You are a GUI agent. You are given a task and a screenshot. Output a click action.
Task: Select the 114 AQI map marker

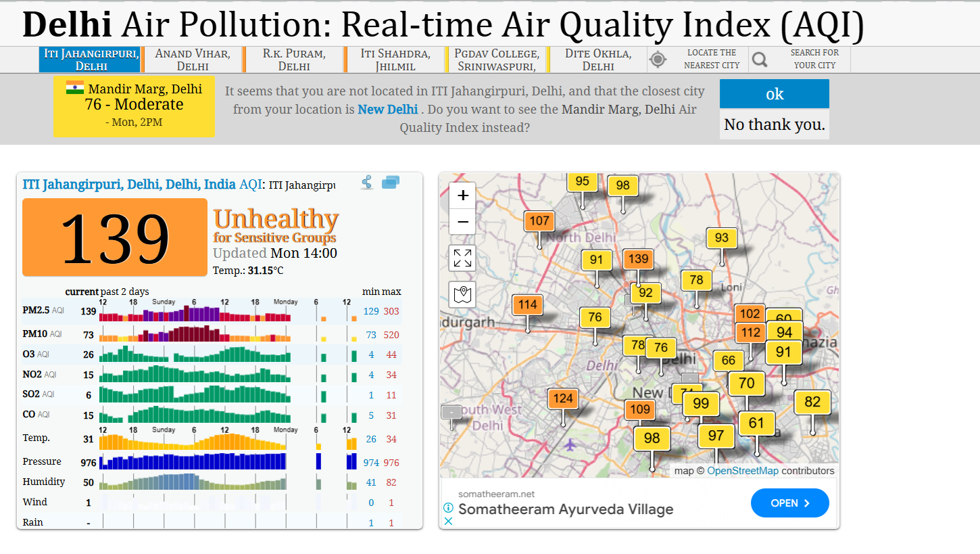tap(528, 304)
